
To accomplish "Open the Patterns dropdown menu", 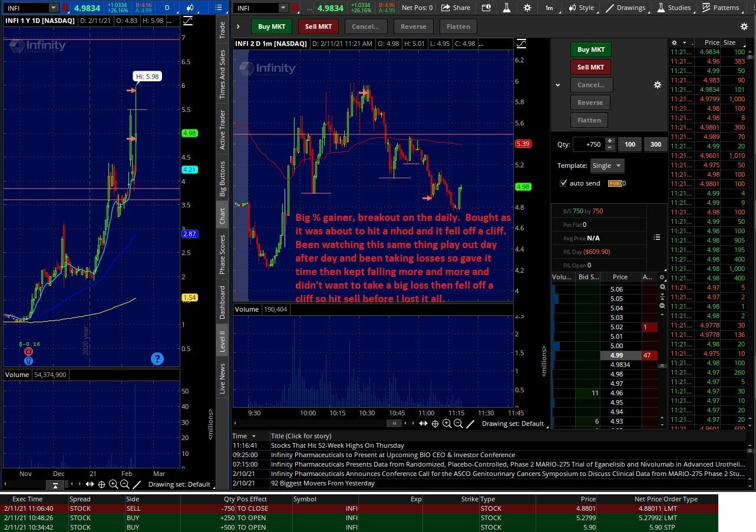I will 720,8.
